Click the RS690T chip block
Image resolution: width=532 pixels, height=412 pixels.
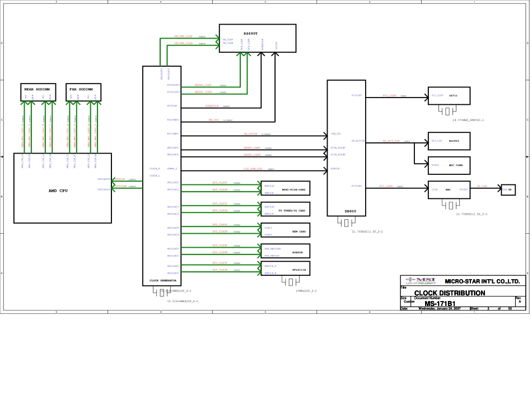click(x=257, y=38)
